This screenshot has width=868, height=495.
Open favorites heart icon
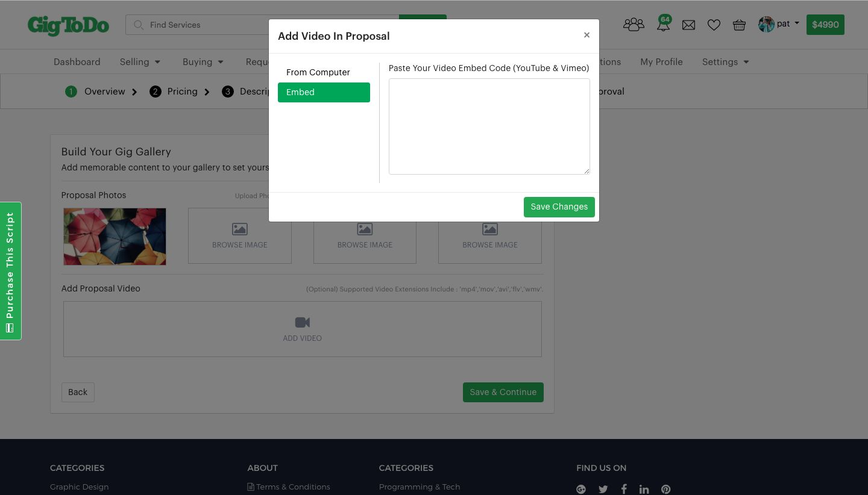click(x=714, y=25)
